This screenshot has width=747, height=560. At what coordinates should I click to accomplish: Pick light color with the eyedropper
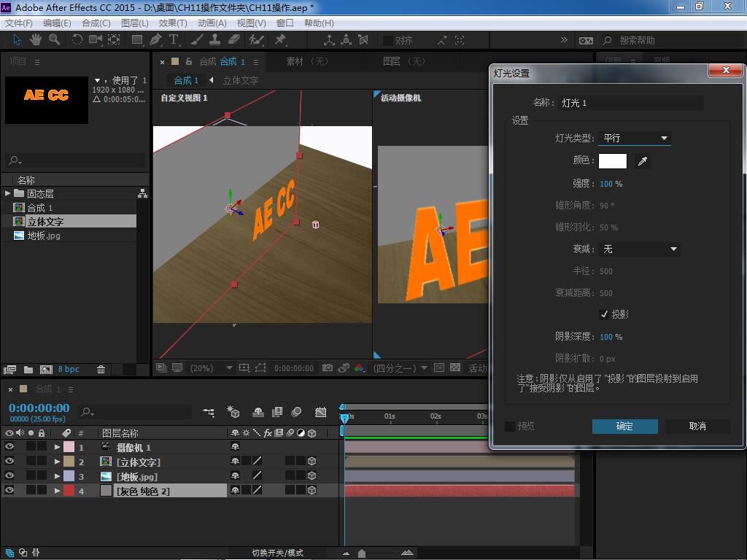point(642,161)
